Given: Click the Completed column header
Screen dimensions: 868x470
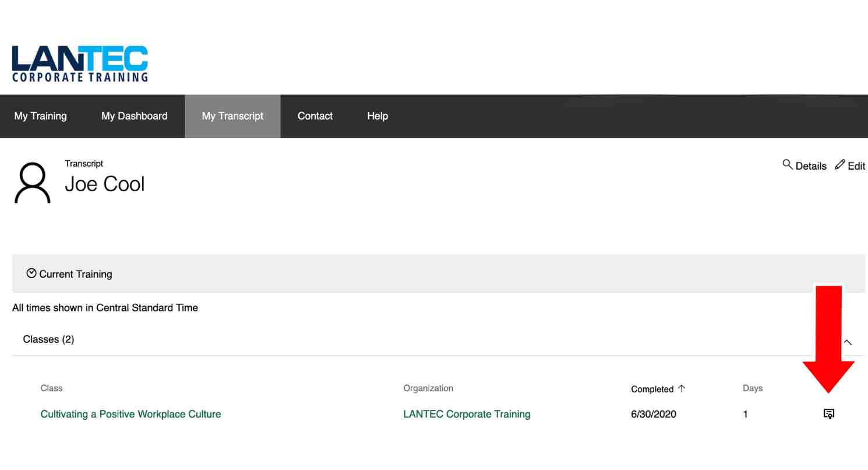Looking at the screenshot, I should point(651,388).
